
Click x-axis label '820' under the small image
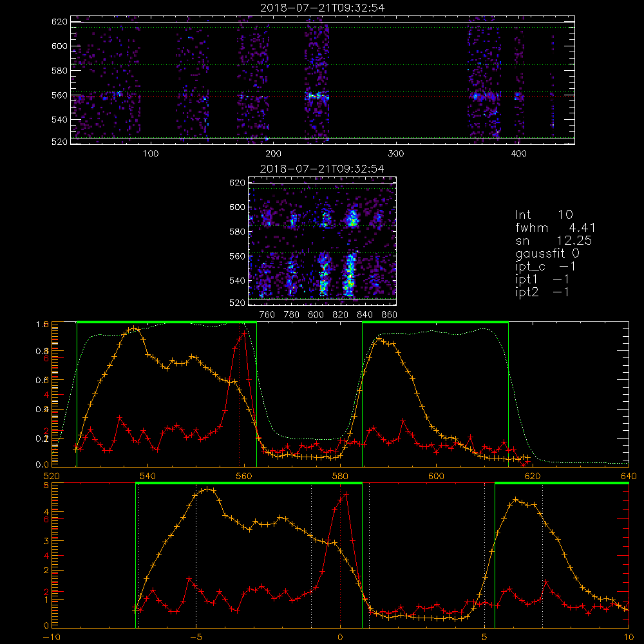pyautogui.click(x=341, y=315)
